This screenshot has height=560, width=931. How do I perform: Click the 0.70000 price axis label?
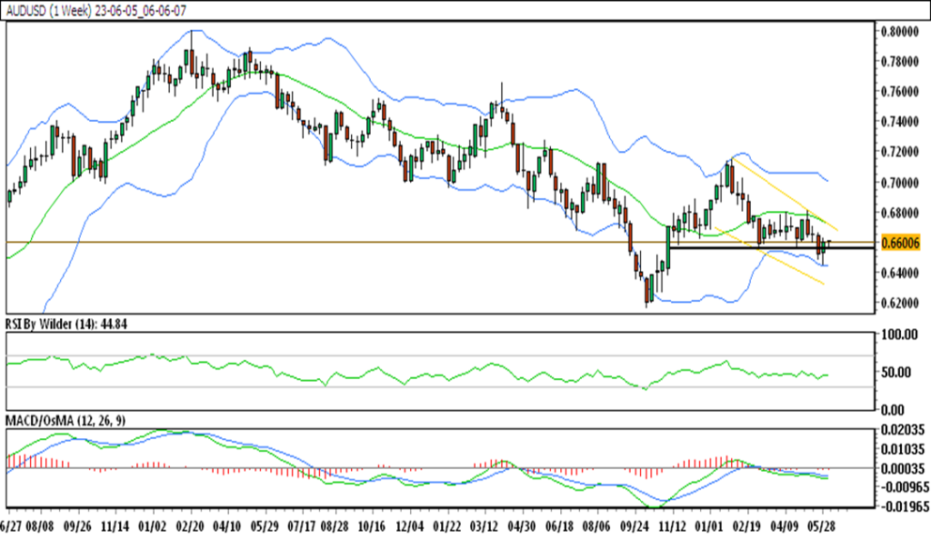point(899,183)
